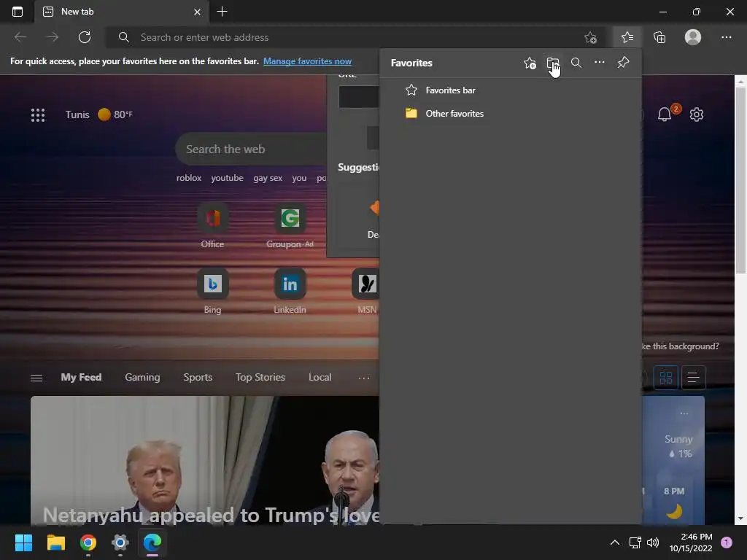The height and width of the screenshot is (560, 747).
Task: Open the Office quick link tile
Action: click(x=212, y=227)
